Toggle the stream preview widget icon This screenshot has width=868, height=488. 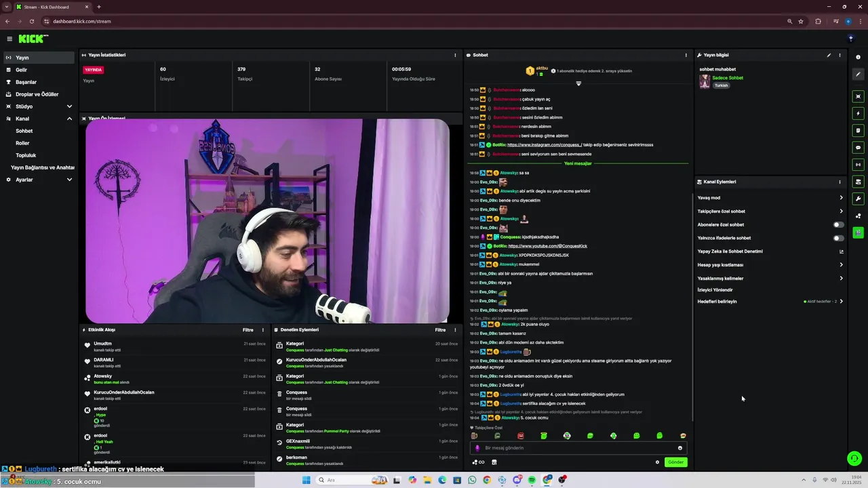(x=858, y=96)
